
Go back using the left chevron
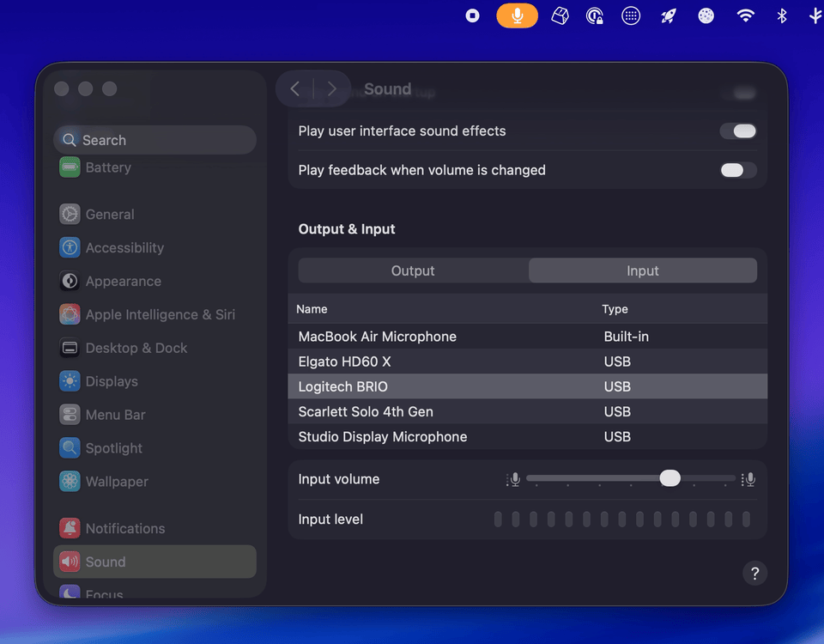pyautogui.click(x=294, y=89)
